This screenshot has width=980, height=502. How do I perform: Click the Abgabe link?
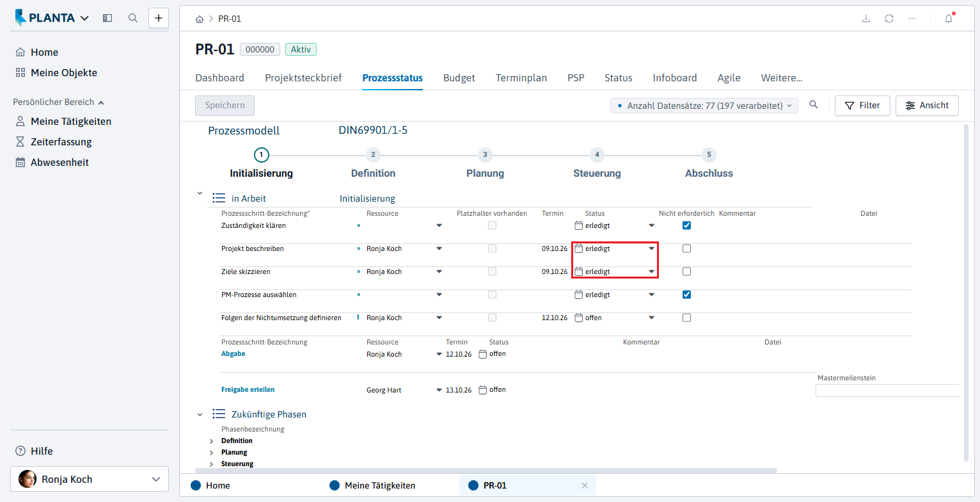pos(233,353)
